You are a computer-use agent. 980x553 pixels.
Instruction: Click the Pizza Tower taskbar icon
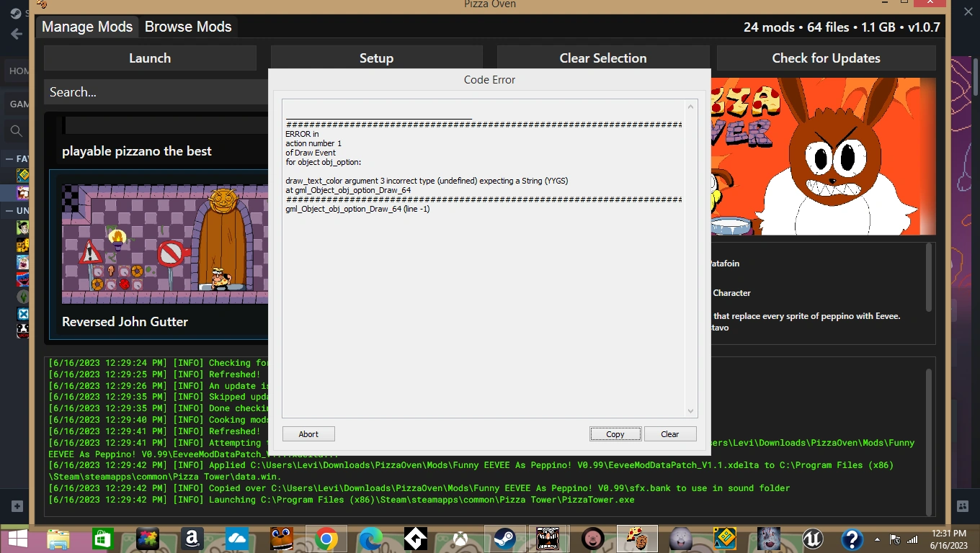click(x=548, y=539)
